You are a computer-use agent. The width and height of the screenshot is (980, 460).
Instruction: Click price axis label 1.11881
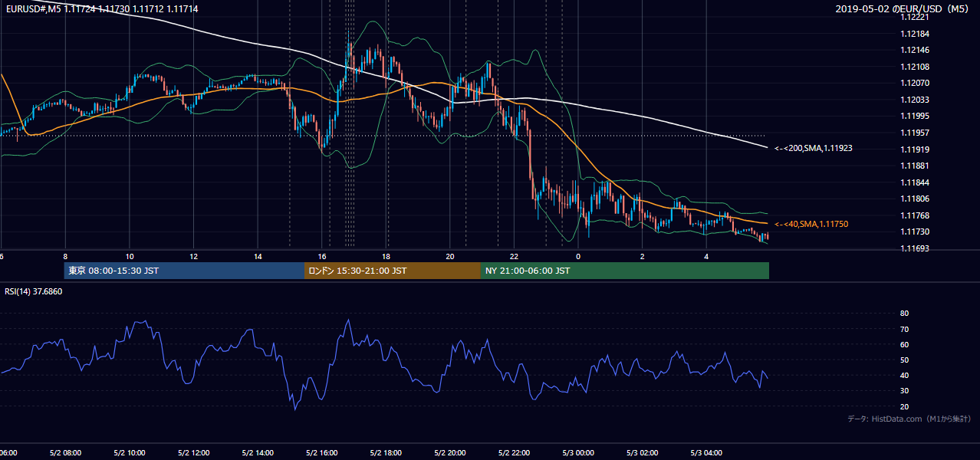pyautogui.click(x=915, y=166)
